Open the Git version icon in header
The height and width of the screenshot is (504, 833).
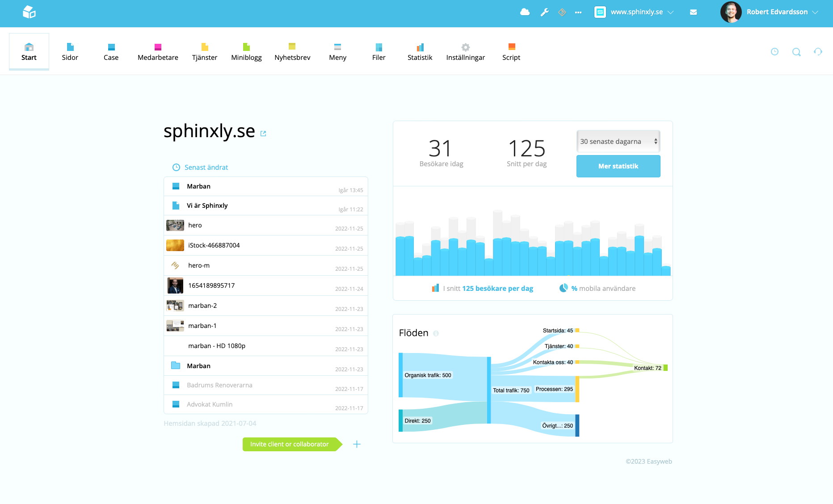point(562,12)
